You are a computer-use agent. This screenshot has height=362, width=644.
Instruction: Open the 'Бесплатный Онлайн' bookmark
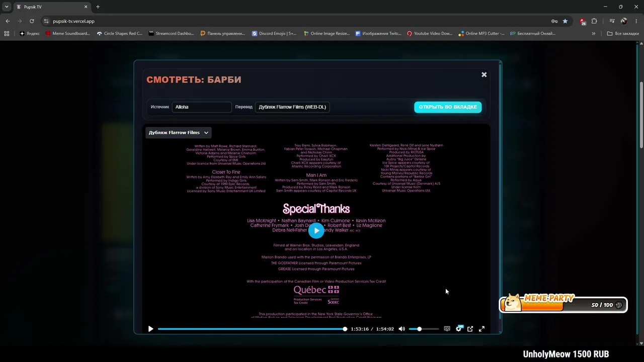[x=533, y=34]
